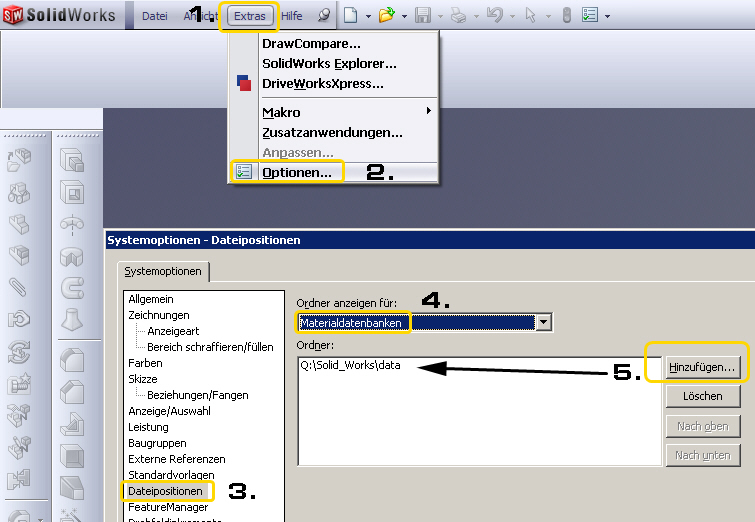Image resolution: width=755 pixels, height=522 pixels.
Task: Click the Insert Components icon
Action: (19, 160)
